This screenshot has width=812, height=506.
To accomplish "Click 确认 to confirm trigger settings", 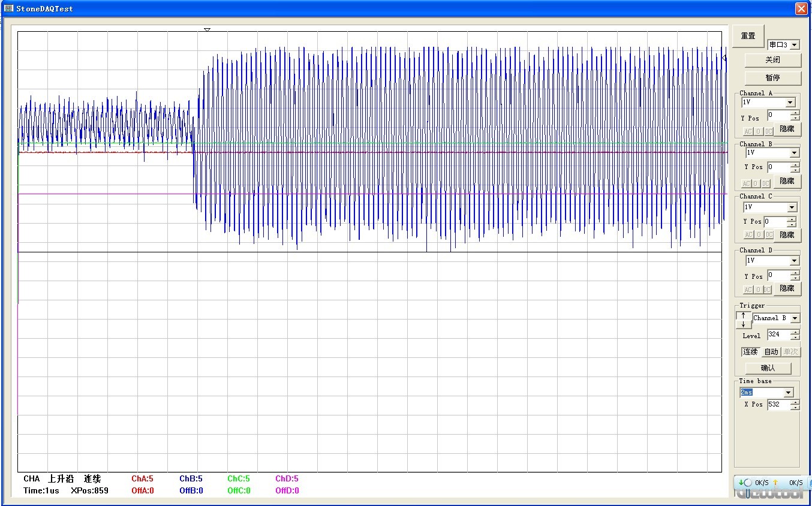I will (x=768, y=368).
